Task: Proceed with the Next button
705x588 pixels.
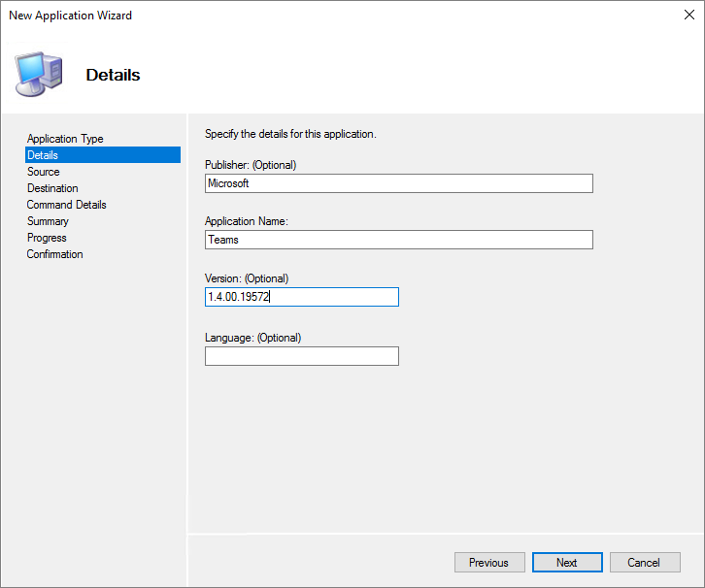Action: [x=567, y=563]
